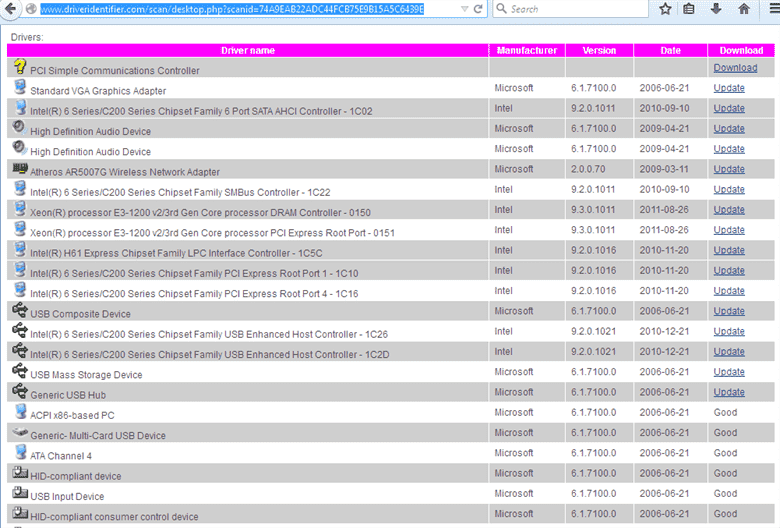The height and width of the screenshot is (528, 780).
Task: Click the Manufacturer column header
Action: (527, 50)
